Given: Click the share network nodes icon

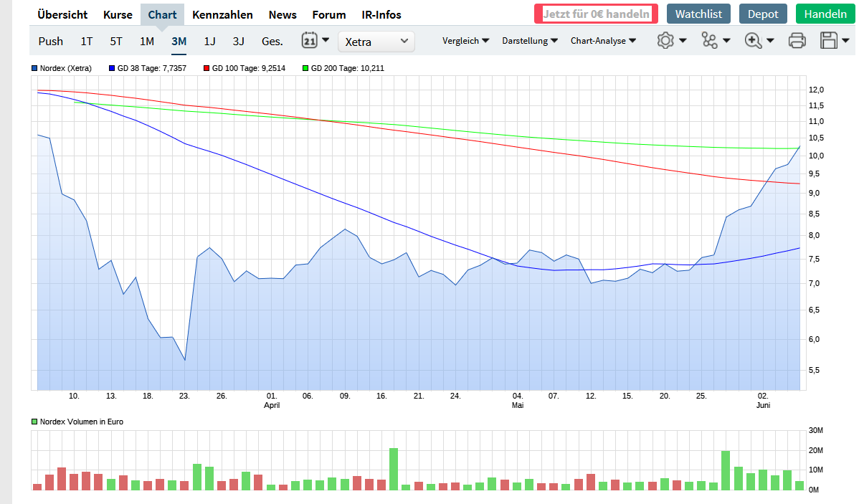Looking at the screenshot, I should point(709,41).
